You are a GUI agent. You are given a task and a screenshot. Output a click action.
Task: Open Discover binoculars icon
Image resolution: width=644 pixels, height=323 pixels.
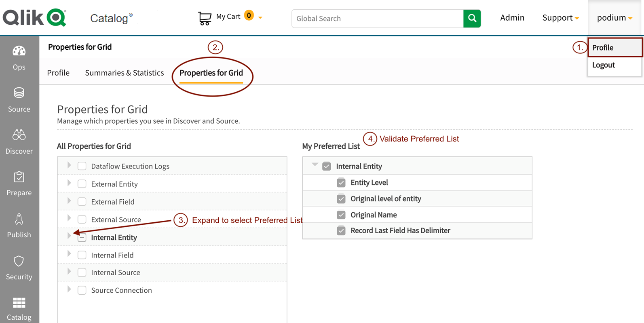click(x=19, y=135)
